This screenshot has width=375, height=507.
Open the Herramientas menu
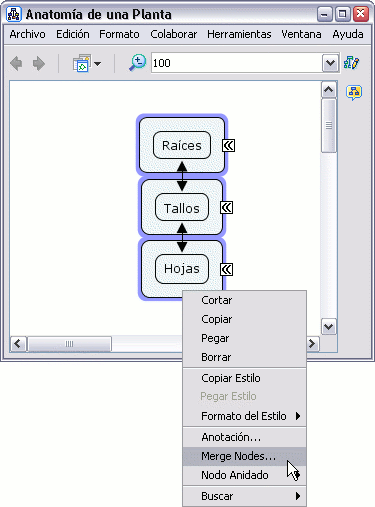click(239, 34)
